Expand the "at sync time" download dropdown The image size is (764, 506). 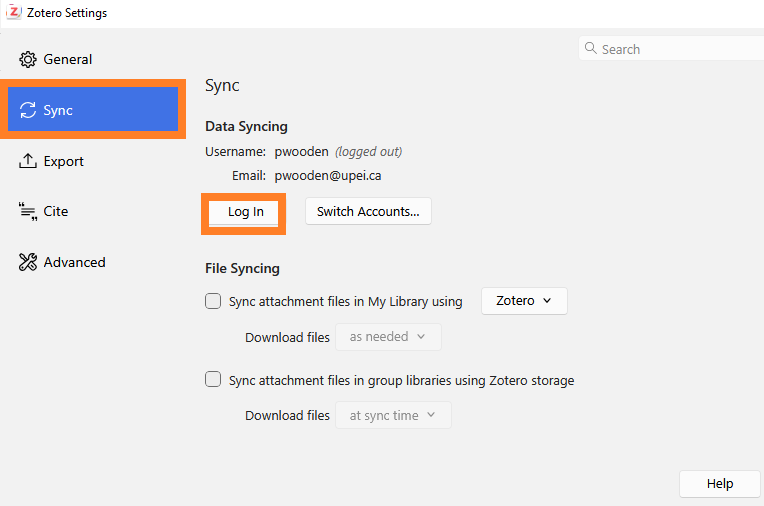(x=392, y=415)
